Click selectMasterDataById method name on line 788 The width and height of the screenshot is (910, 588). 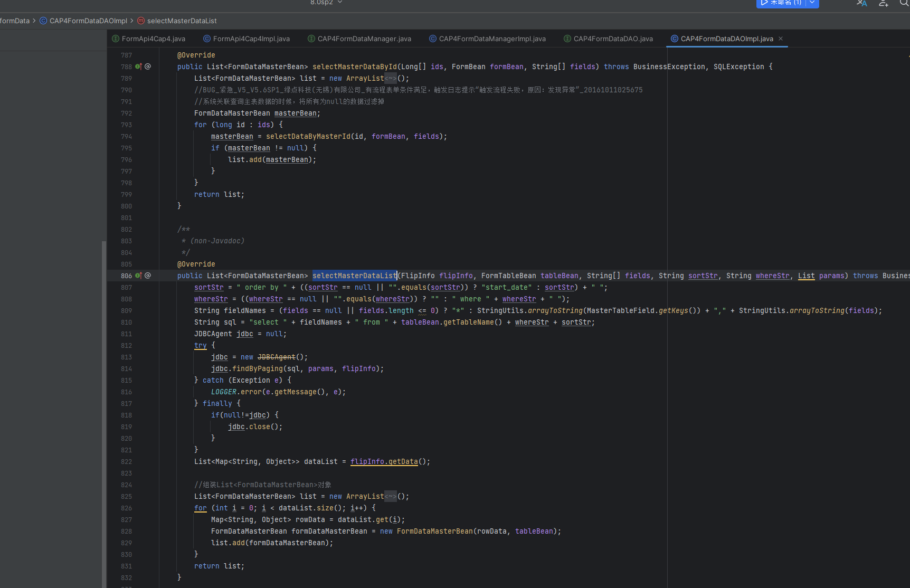coord(355,67)
